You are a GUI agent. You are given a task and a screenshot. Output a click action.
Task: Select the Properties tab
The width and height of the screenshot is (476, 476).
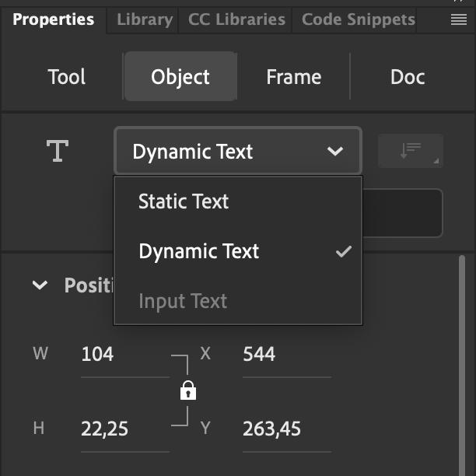54,20
